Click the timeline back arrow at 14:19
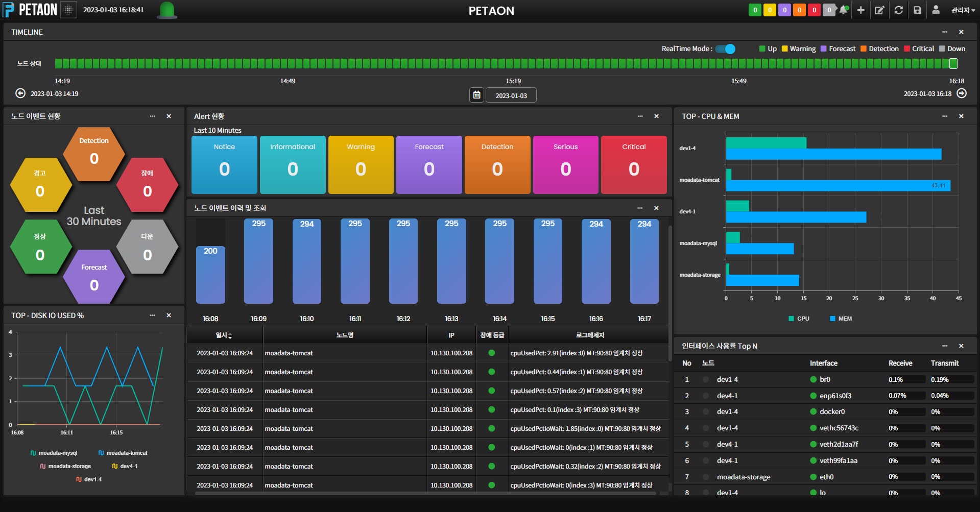Image resolution: width=980 pixels, height=512 pixels. click(20, 93)
